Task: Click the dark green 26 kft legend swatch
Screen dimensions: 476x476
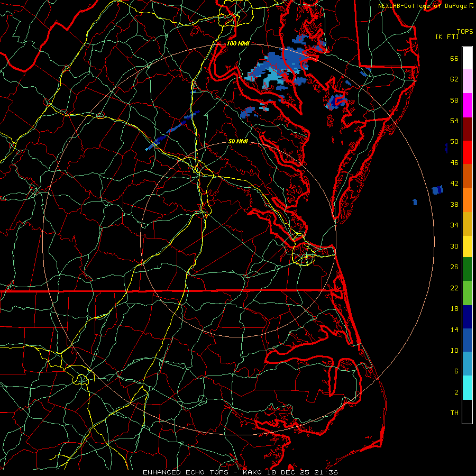Action: [467, 269]
